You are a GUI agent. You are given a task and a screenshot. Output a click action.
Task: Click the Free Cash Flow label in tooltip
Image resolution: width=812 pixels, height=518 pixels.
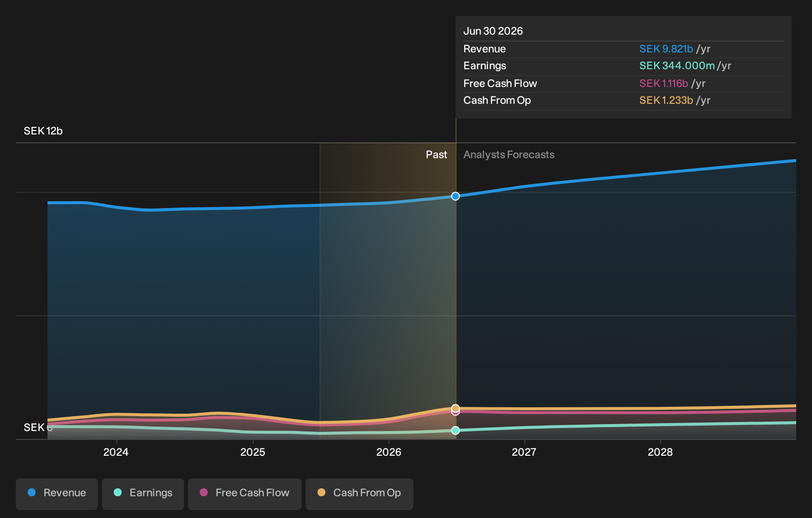pyautogui.click(x=500, y=84)
